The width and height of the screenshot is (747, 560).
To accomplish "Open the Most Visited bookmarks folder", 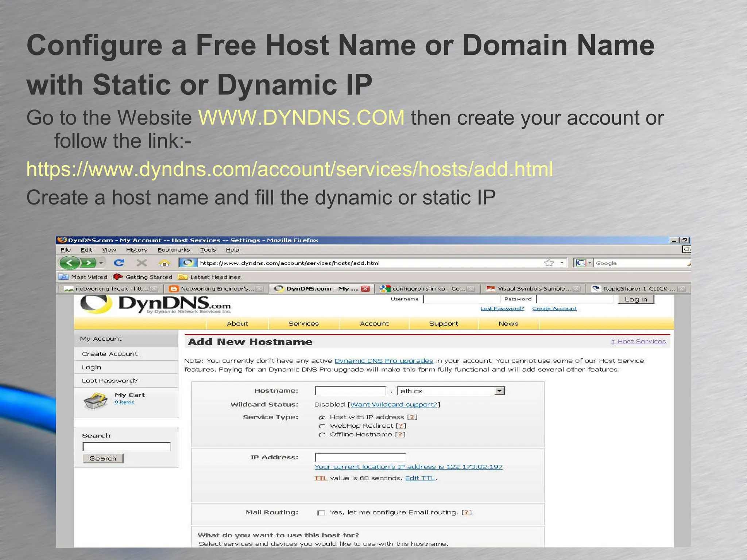I will click(84, 277).
